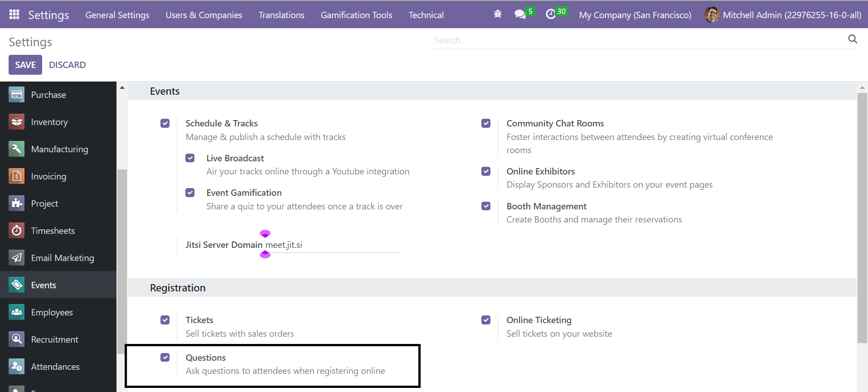Open the Gamification Tools menu
The height and width of the screenshot is (392, 868).
(x=357, y=15)
